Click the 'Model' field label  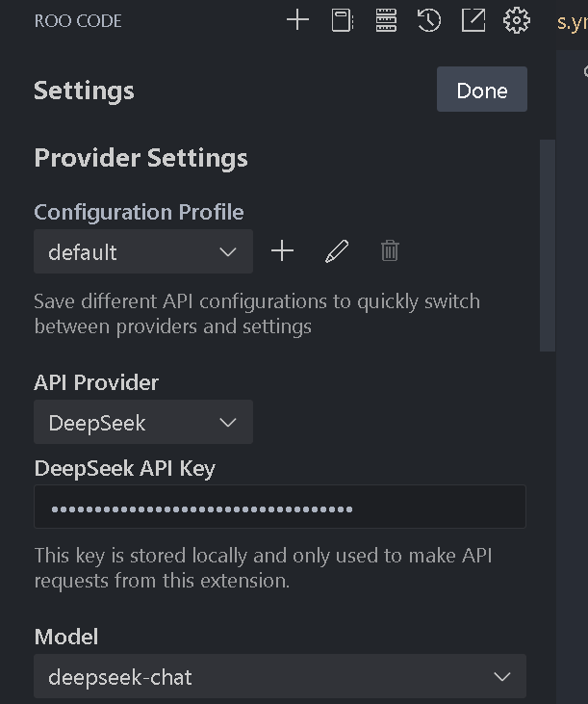(66, 637)
